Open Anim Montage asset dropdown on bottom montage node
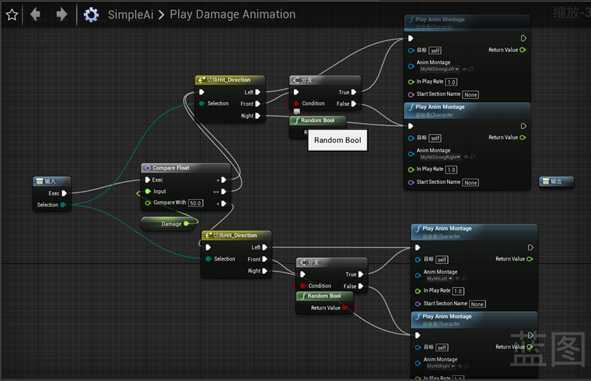Viewport: 591px width, 381px height. pos(441,366)
